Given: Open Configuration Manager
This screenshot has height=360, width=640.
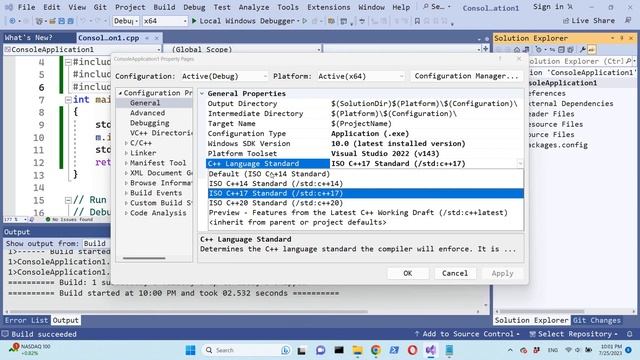Looking at the screenshot, I should [466, 76].
